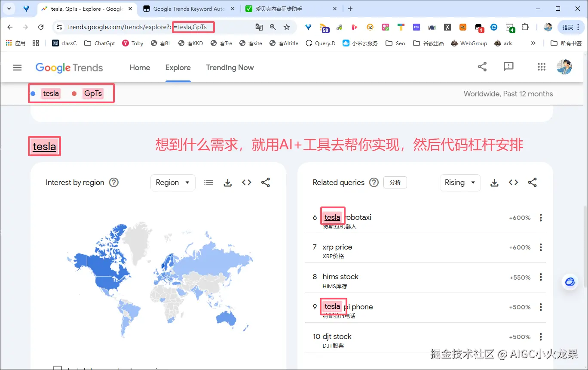Image resolution: width=588 pixels, height=370 pixels.
Task: Open the ChatGpt bookmark folder
Action: 100,43
